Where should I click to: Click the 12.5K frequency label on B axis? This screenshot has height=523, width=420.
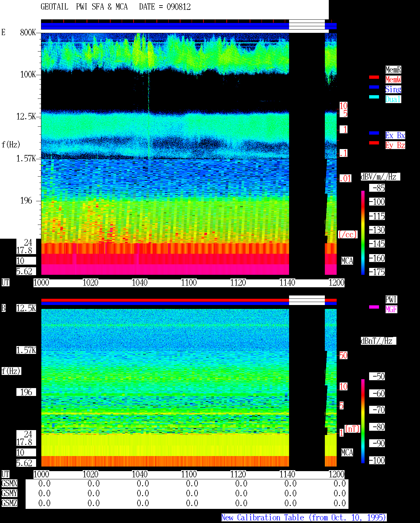point(26,308)
